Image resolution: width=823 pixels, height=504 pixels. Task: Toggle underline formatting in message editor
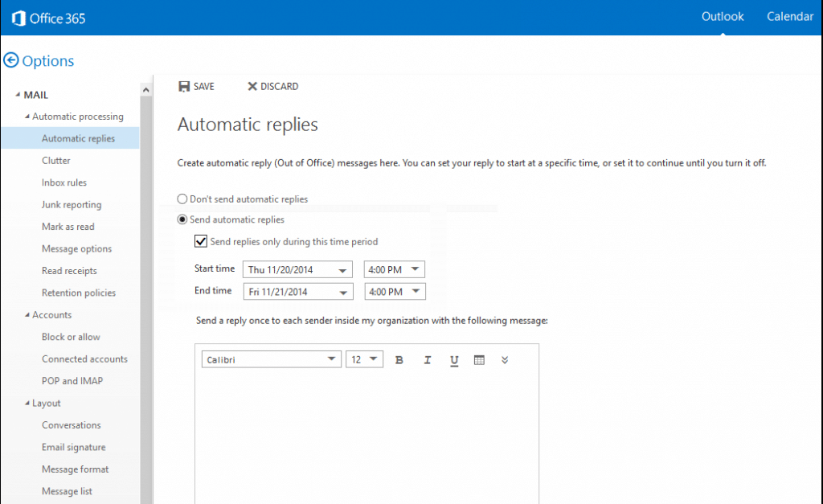tap(454, 360)
